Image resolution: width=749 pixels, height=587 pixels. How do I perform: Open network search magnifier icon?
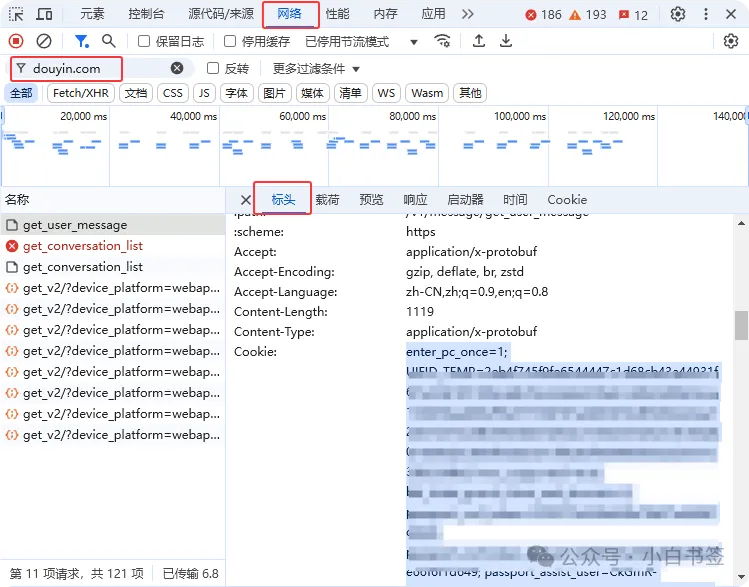[109, 42]
